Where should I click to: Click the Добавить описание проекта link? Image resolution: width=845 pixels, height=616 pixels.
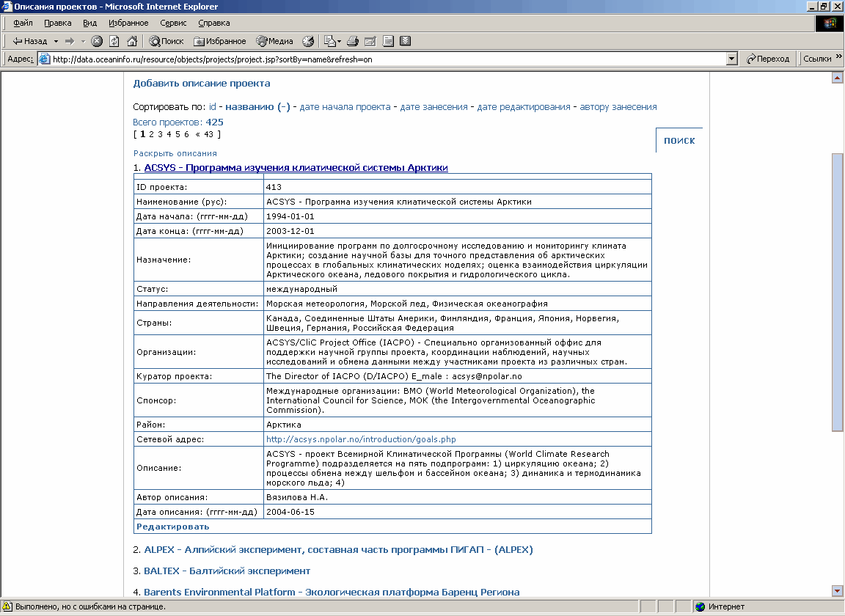(x=201, y=84)
